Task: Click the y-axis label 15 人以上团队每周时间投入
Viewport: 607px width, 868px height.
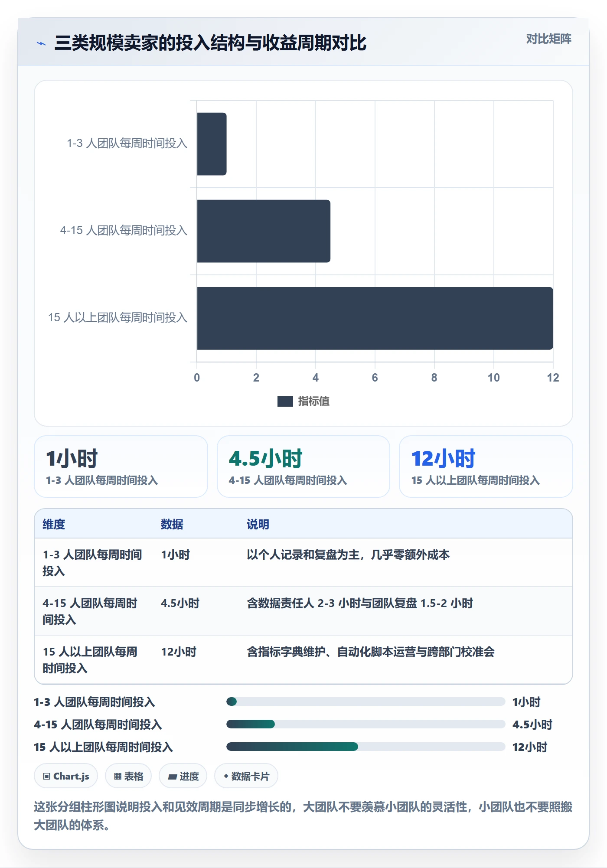Action: [117, 318]
